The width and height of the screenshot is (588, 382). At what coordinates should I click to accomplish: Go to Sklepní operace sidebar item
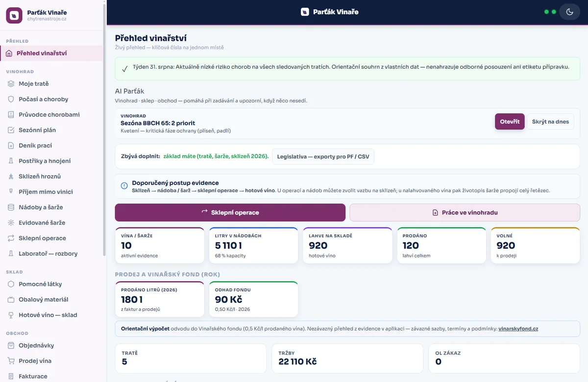coord(51,238)
